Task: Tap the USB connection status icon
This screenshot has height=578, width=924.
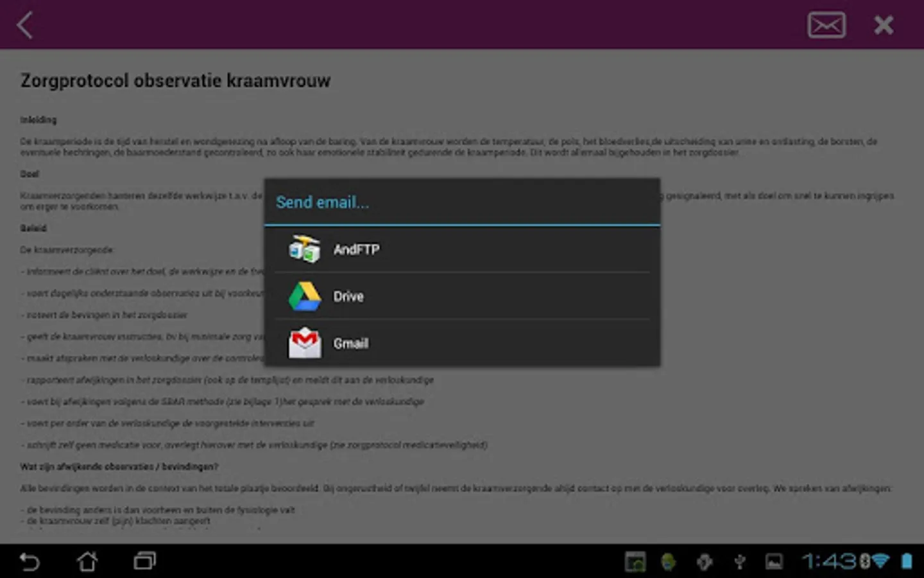Action: 739,562
